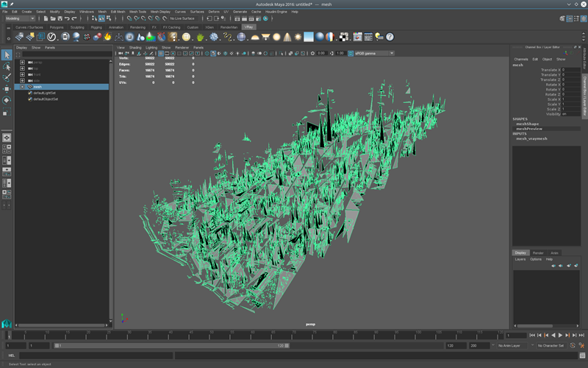Open the sRGB gamma view transform dropdown
Viewport: 588px width, 368px height.
tap(373, 54)
